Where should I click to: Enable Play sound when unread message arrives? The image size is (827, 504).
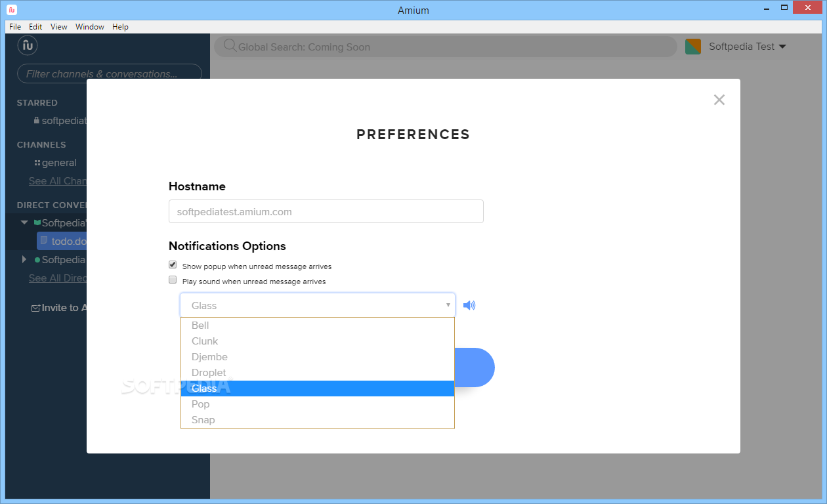coord(173,280)
